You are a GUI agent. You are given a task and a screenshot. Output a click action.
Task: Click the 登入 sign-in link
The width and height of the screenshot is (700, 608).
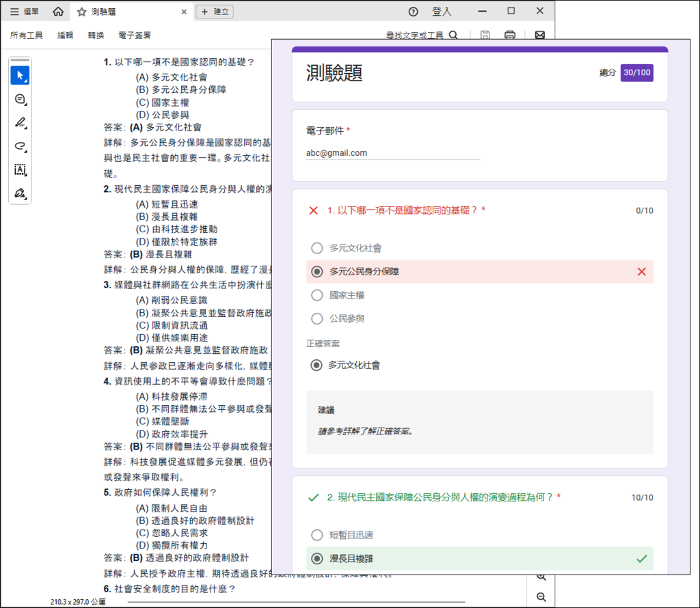point(442,12)
